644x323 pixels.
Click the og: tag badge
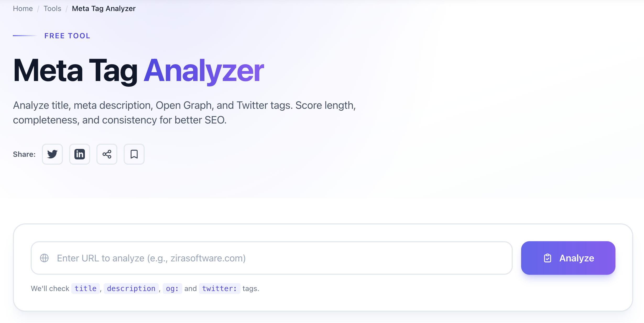[x=172, y=288]
